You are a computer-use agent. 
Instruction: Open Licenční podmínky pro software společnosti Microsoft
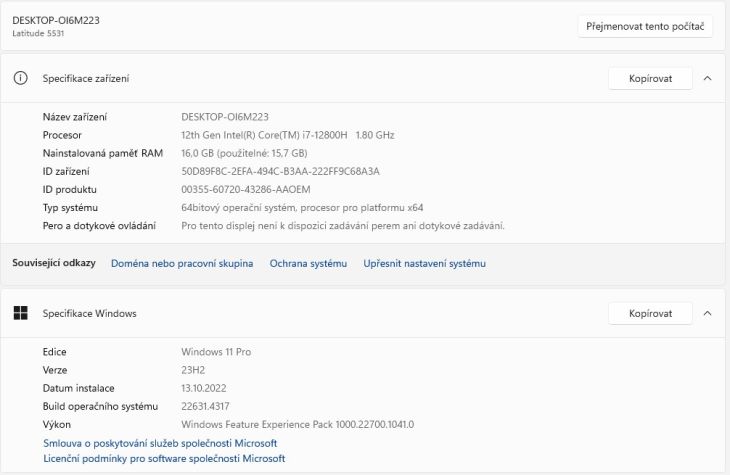[x=164, y=458]
